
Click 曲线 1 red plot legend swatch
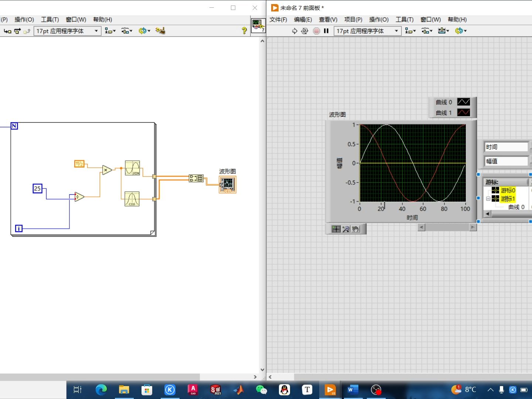point(464,113)
